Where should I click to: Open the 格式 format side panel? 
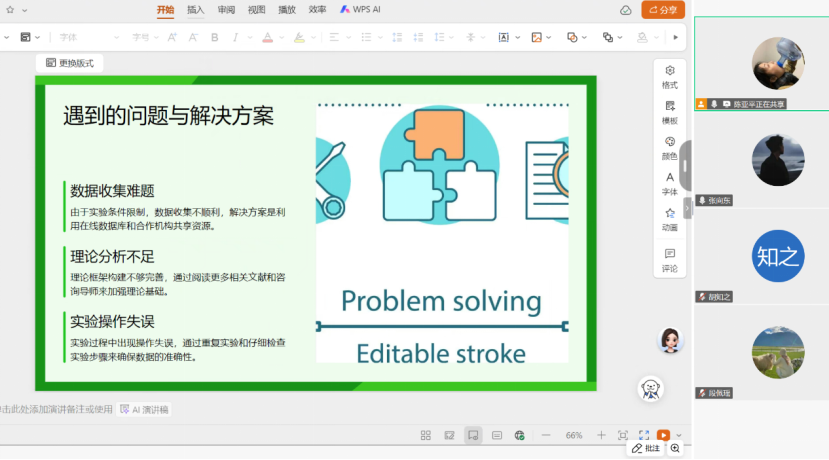point(670,77)
